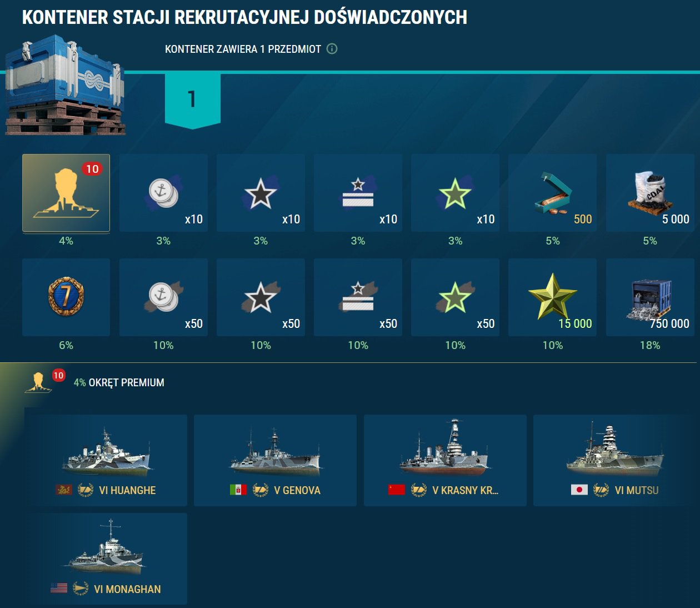Open the VI Mutsu ship card

click(x=614, y=460)
